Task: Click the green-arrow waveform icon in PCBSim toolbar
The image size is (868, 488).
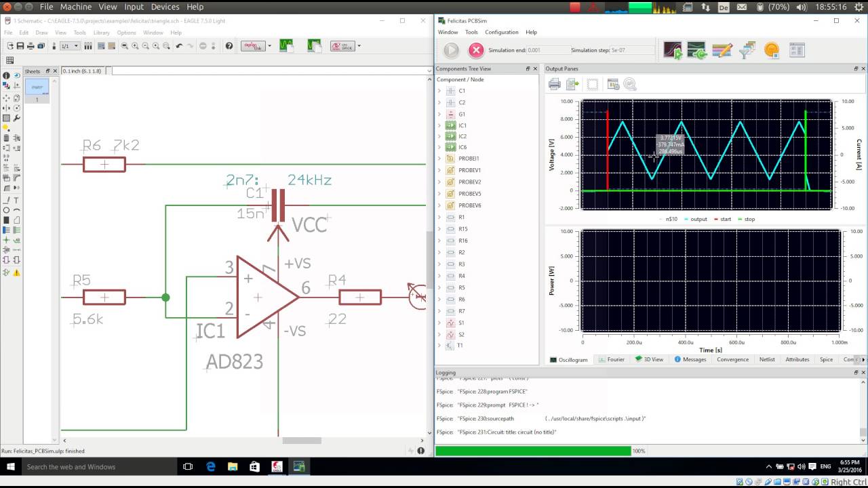Action: [x=697, y=50]
